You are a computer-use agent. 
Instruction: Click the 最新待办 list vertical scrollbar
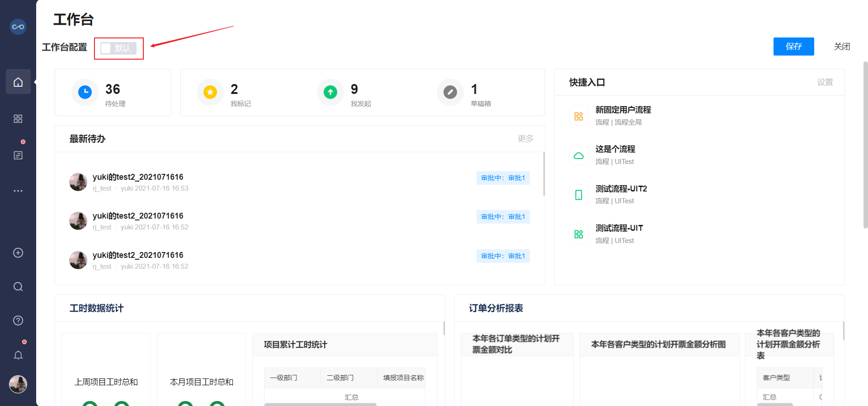click(544, 174)
